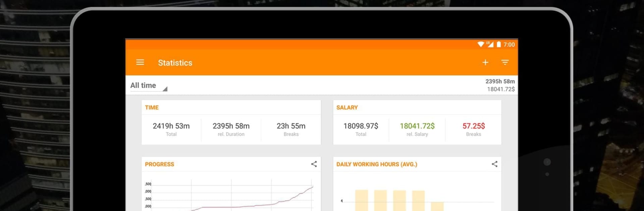Image resolution: width=644 pixels, height=211 pixels.
Task: Click the DAILY WORKING HOURS (AVG.) header
Action: [x=377, y=164]
